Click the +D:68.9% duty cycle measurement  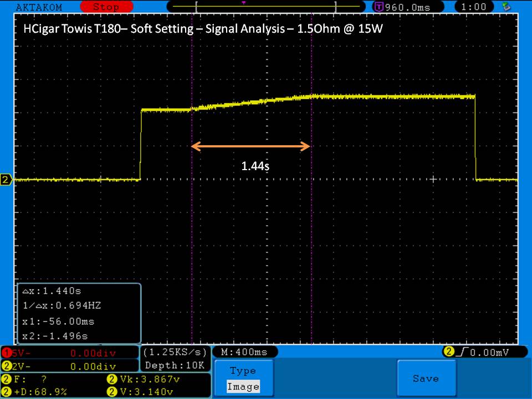[x=39, y=392]
